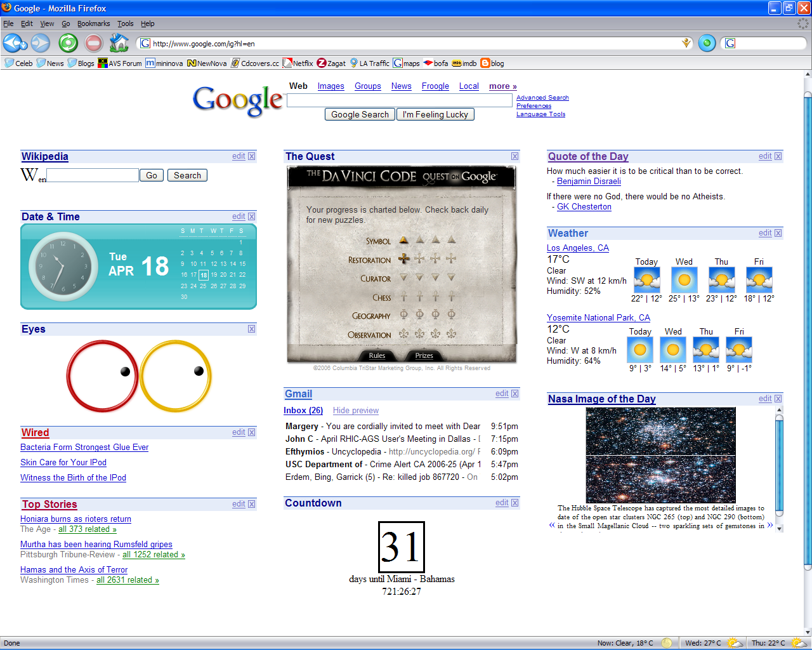Expand the 'more »' search options

pyautogui.click(x=503, y=86)
